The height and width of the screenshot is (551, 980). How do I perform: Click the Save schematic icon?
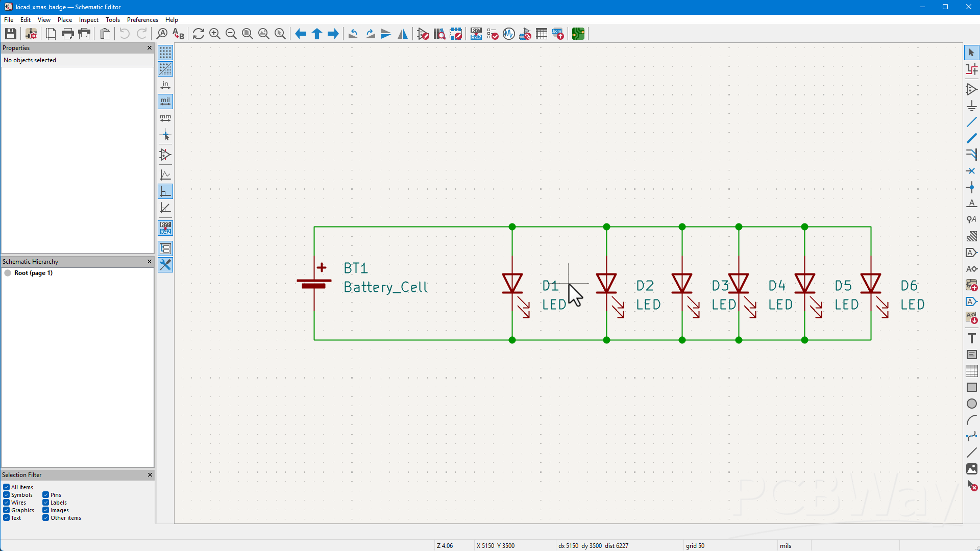pyautogui.click(x=10, y=34)
